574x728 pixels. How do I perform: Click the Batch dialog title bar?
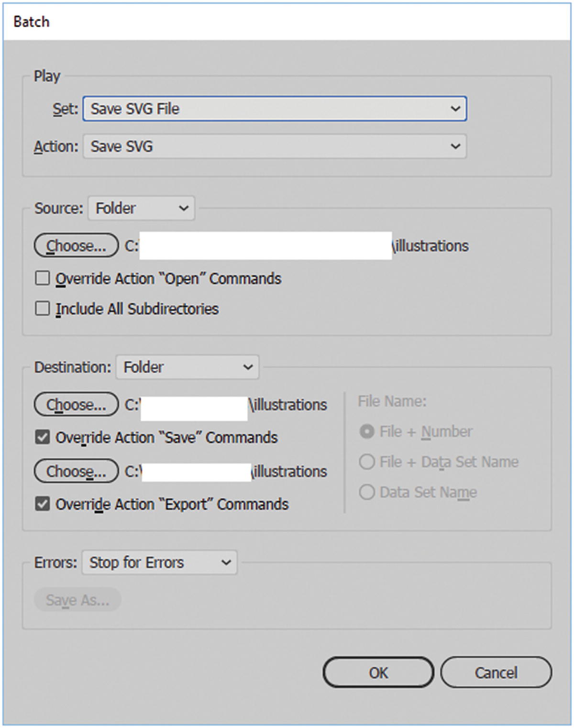[287, 22]
